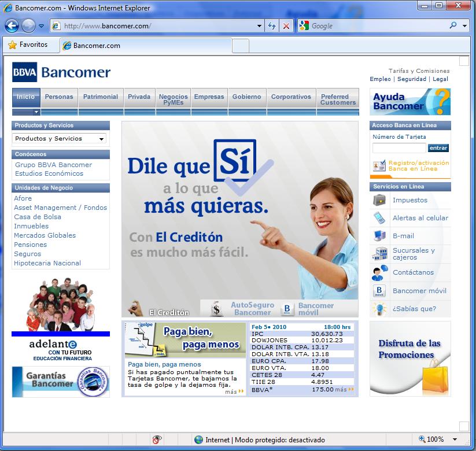The width and height of the screenshot is (476, 451).
Task: Open the Bancomer móvil service link
Action: click(419, 291)
